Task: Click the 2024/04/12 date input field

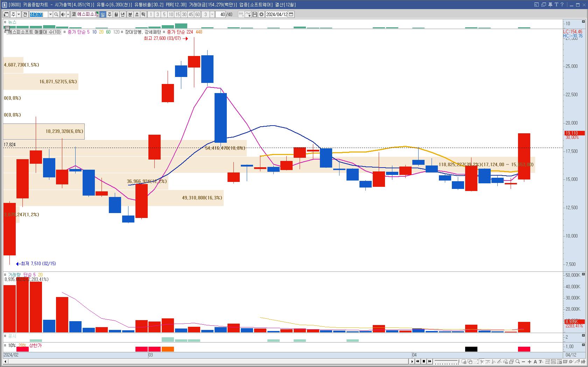Action: click(277, 14)
